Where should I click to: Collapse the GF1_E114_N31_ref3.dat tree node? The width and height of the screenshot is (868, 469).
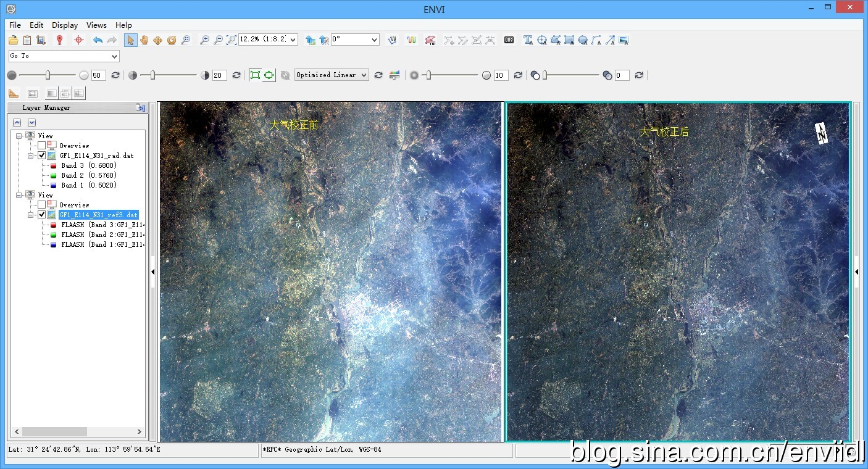tap(31, 215)
